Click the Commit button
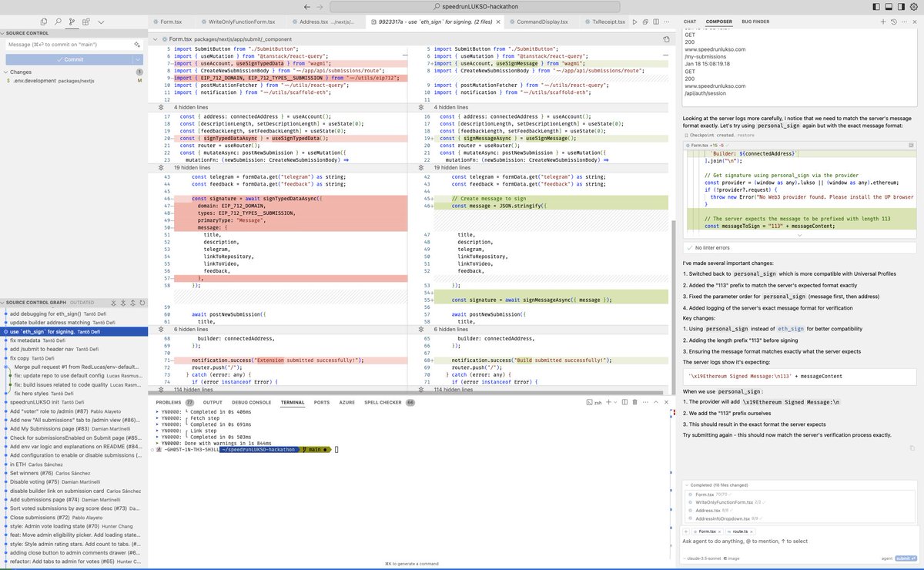This screenshot has height=570, width=924. point(69,59)
